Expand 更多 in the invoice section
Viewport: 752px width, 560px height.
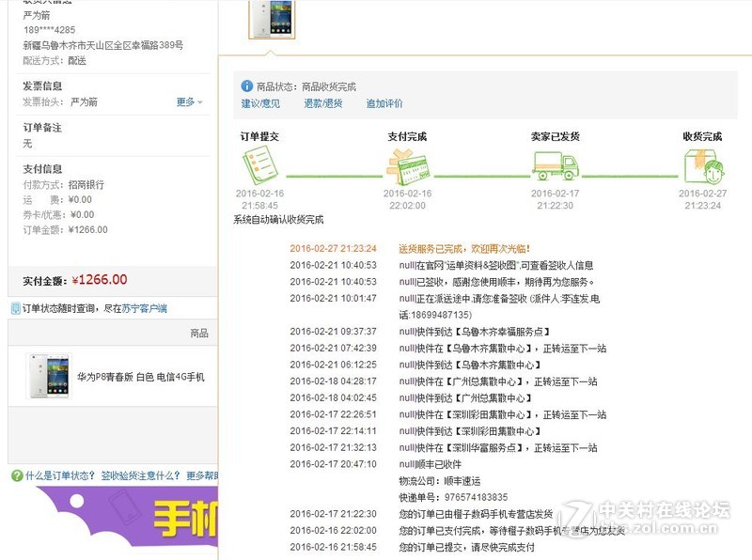185,100
